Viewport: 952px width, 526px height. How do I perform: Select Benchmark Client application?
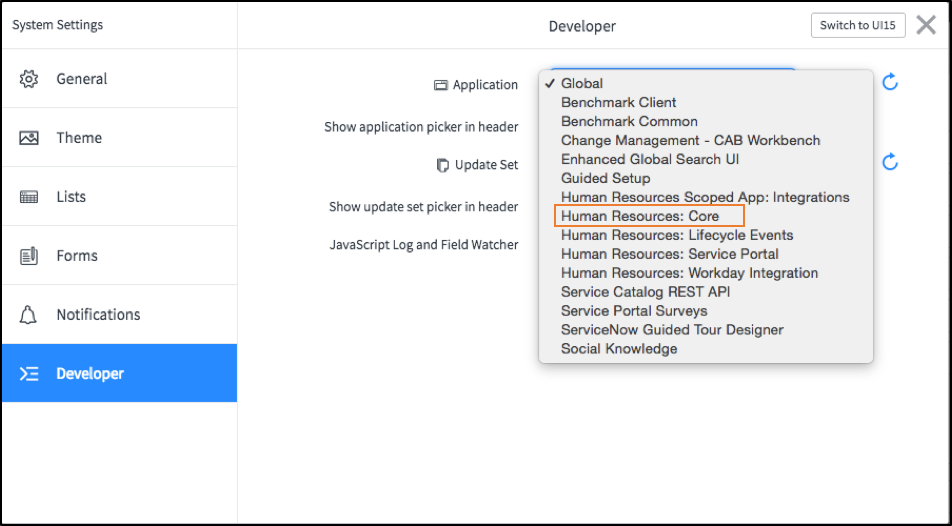706,102
